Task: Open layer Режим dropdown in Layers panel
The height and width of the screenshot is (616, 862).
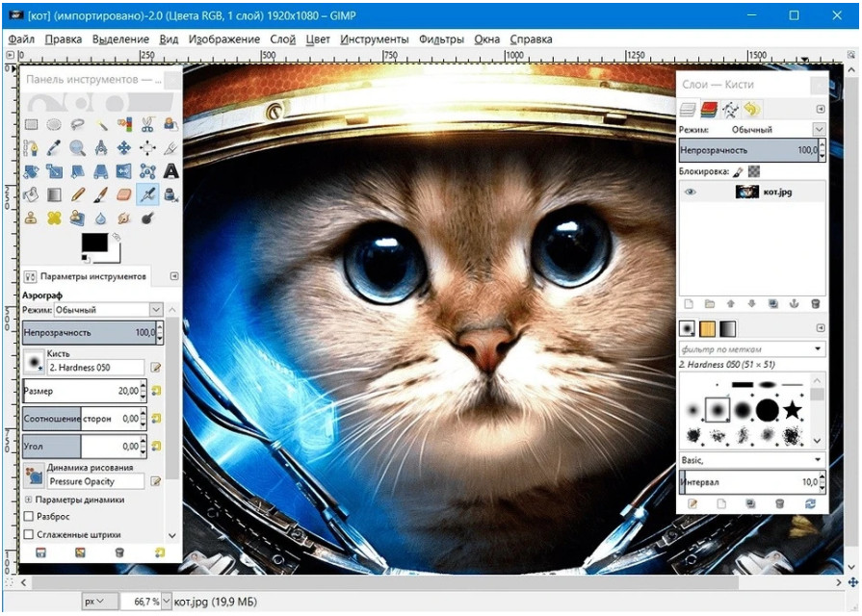Action: [x=819, y=130]
